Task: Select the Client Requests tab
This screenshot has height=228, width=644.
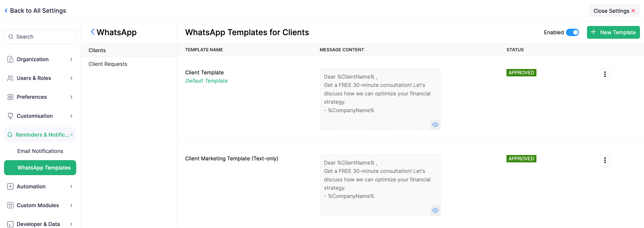Action: pos(108,64)
